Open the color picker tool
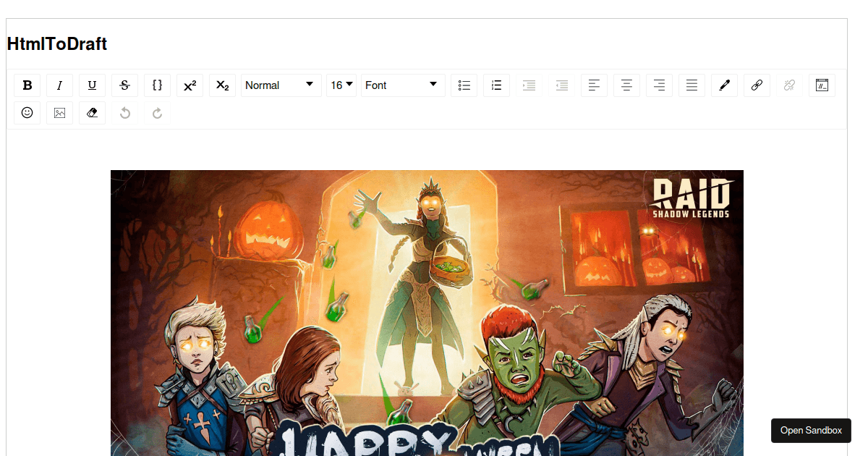The height and width of the screenshot is (456, 868). click(725, 85)
